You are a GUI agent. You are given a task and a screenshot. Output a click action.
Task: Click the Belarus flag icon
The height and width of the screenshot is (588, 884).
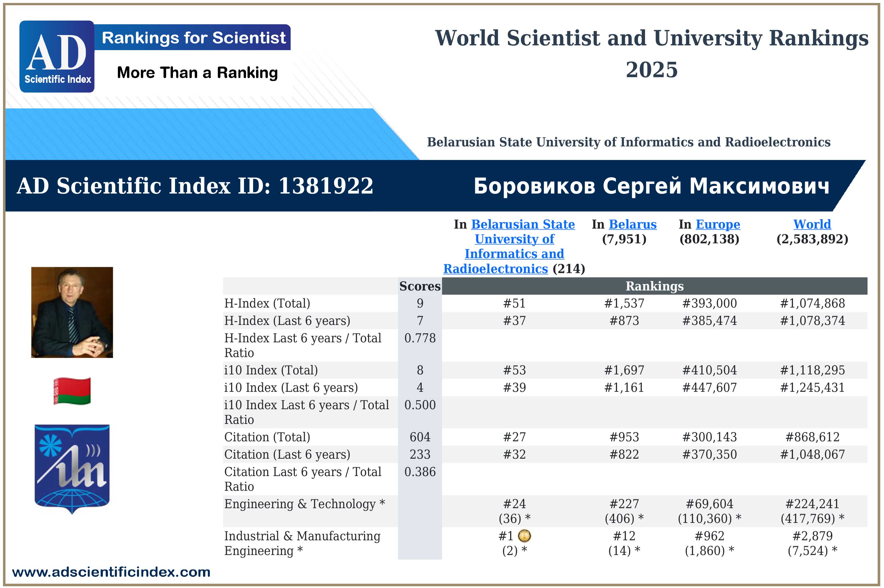tap(72, 391)
